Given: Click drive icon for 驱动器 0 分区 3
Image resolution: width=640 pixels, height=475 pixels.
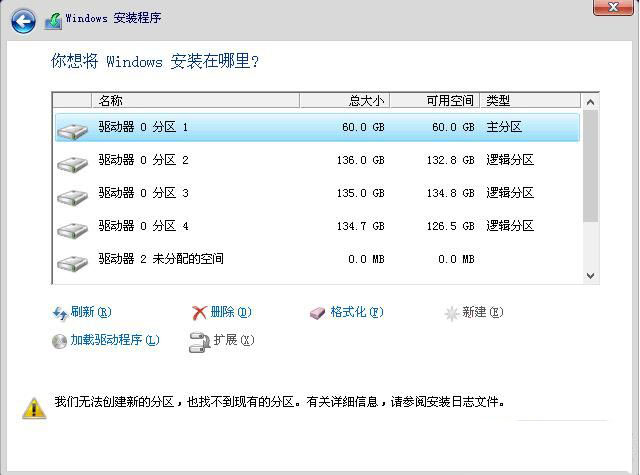Looking at the screenshot, I should coord(73,197).
